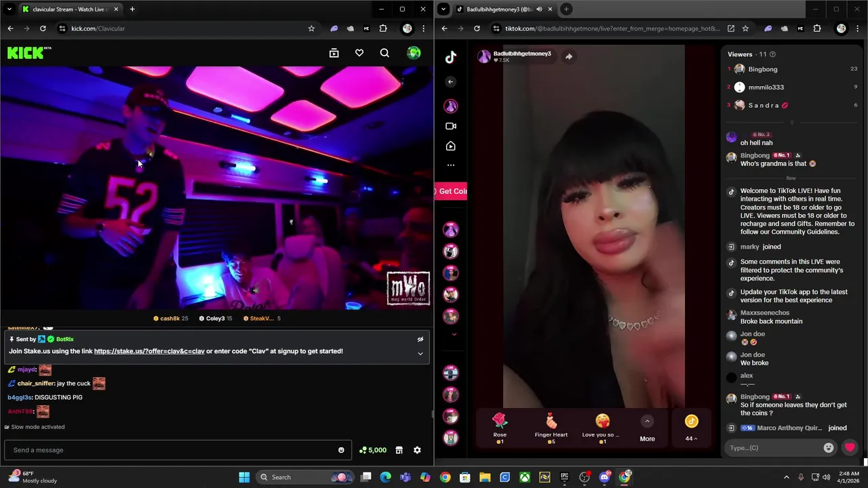Click the Kick logo home icon
This screenshot has height=488, width=868.
28,53
